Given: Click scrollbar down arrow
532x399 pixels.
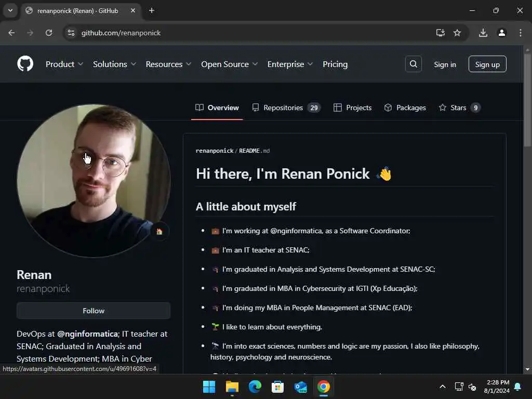Looking at the screenshot, I should [x=527, y=369].
